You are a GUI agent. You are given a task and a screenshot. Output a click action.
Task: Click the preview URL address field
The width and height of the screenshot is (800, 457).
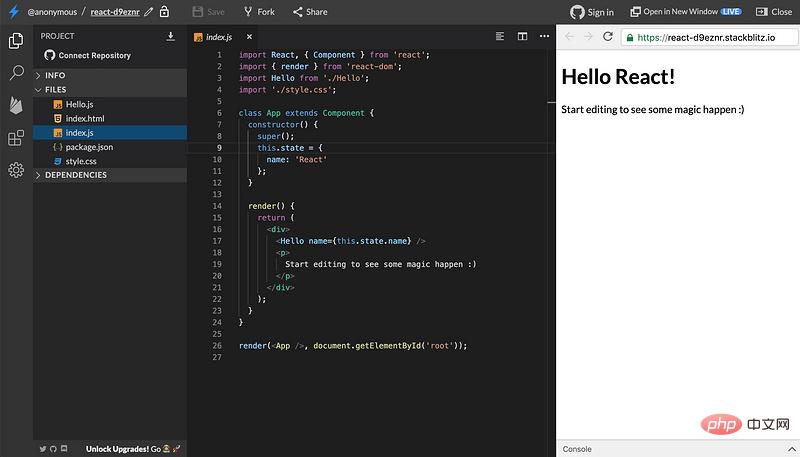coord(706,37)
